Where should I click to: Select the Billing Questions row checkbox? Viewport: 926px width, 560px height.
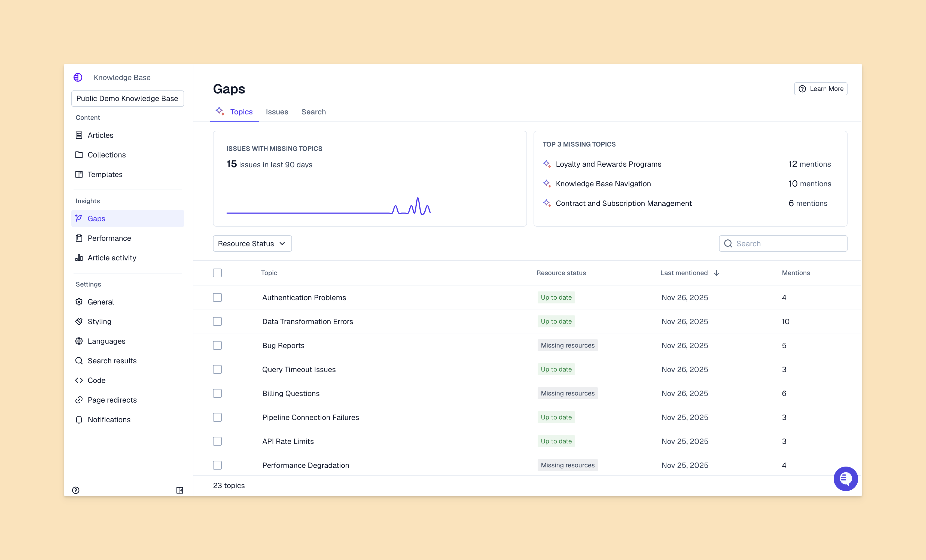tap(217, 393)
